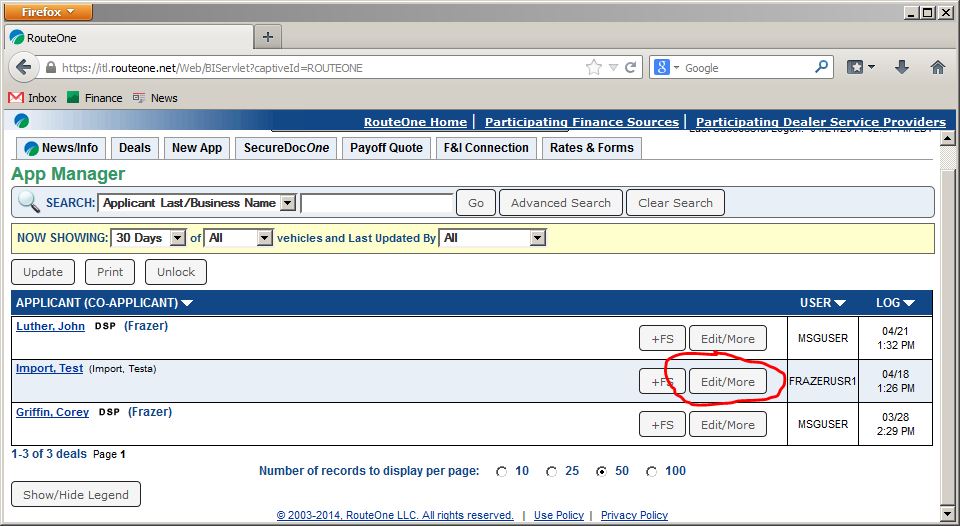
Task: Switch to the RouteOne browser tab
Action: 129,37
